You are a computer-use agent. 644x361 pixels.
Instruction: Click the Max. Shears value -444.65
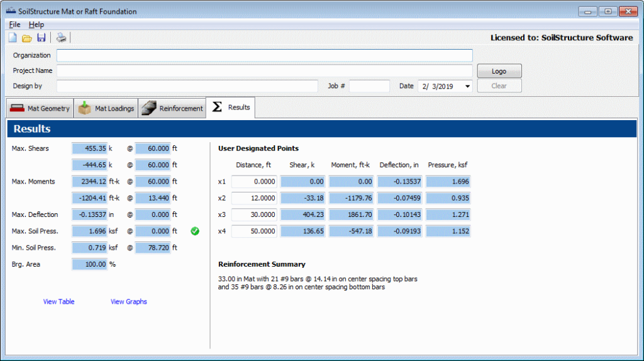point(89,165)
